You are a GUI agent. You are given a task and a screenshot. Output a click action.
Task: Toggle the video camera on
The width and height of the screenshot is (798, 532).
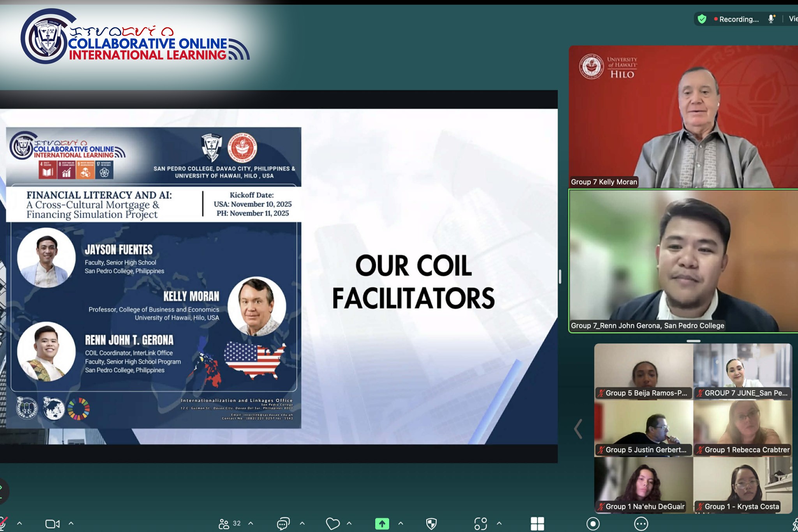point(53,524)
